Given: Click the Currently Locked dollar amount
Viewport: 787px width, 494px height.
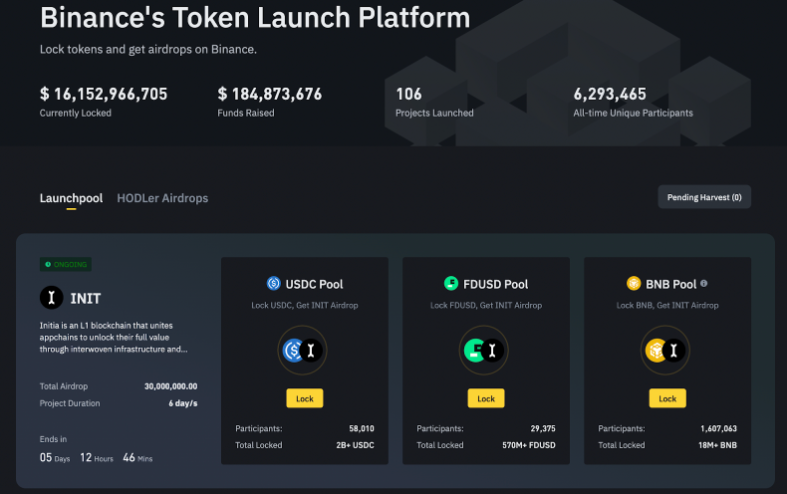Looking at the screenshot, I should 103,94.
